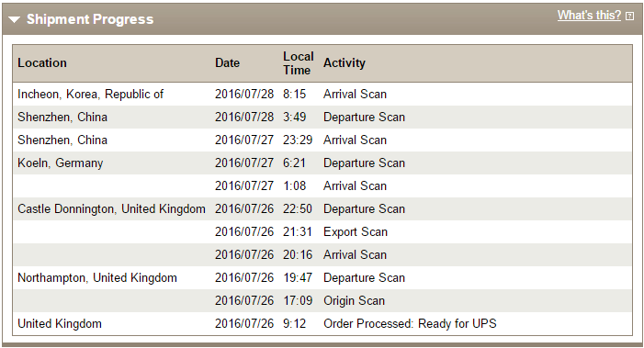
Task: Click the 2016/07/28 date in Incheon row
Action: 244,94
